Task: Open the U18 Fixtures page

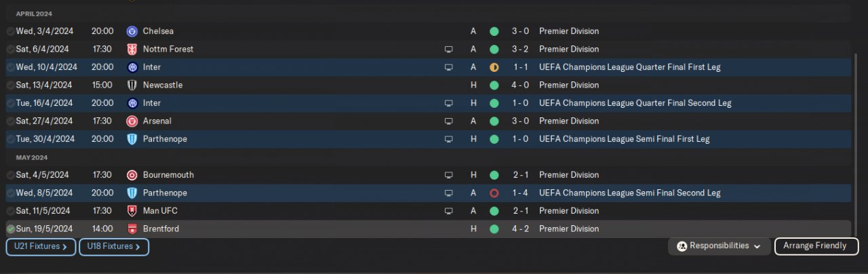Action: tap(114, 247)
